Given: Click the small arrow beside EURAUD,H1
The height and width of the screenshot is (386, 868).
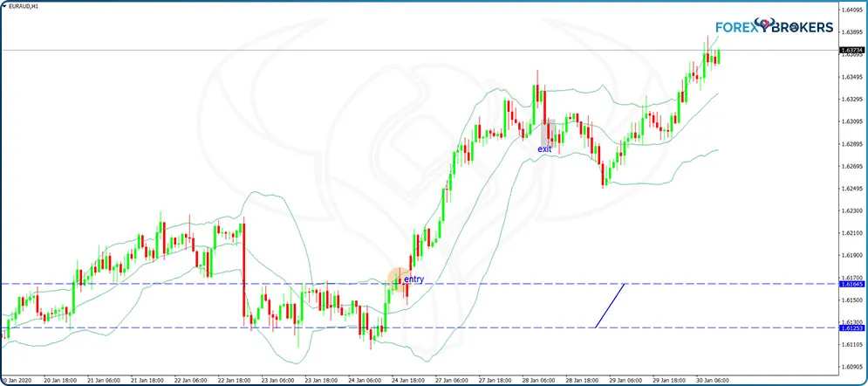Looking at the screenshot, I should click(4, 6).
